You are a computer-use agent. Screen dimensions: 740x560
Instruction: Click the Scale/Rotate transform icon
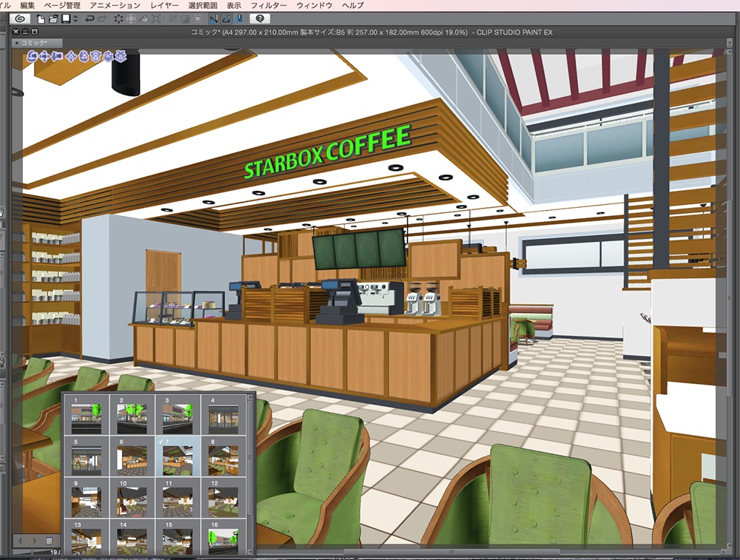click(x=156, y=19)
